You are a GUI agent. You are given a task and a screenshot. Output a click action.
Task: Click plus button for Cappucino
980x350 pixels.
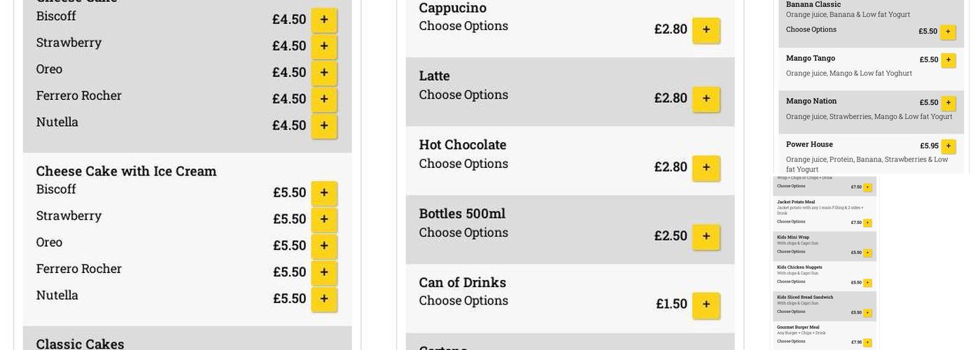coord(706,30)
